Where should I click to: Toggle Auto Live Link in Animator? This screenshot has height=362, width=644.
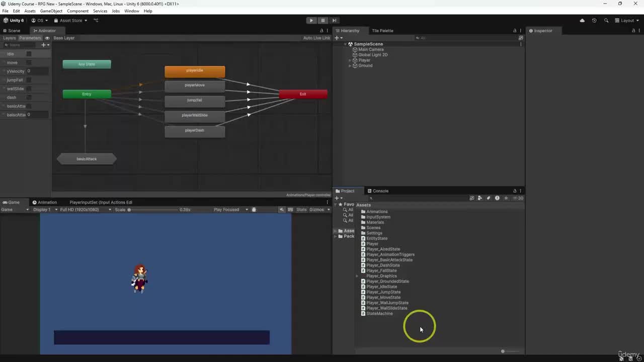pyautogui.click(x=316, y=38)
